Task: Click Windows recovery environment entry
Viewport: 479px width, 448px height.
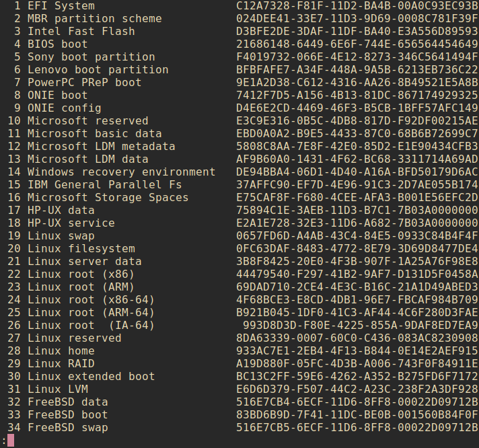Action: click(121, 172)
